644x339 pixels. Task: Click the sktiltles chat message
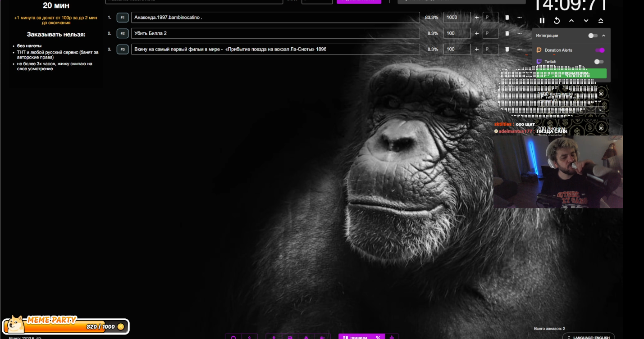click(x=514, y=124)
